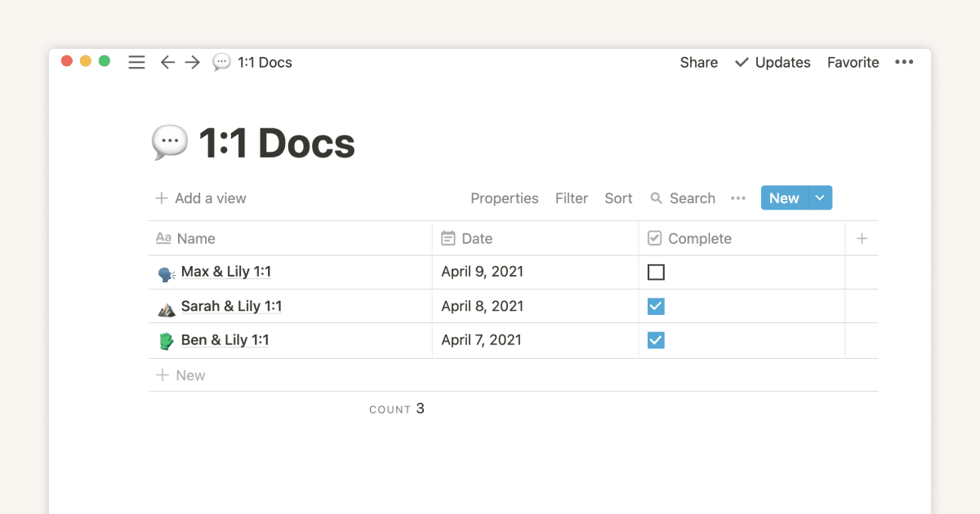Uncheck Complete for Sarah & Lily 1:1
This screenshot has width=980, height=514.
click(x=656, y=306)
